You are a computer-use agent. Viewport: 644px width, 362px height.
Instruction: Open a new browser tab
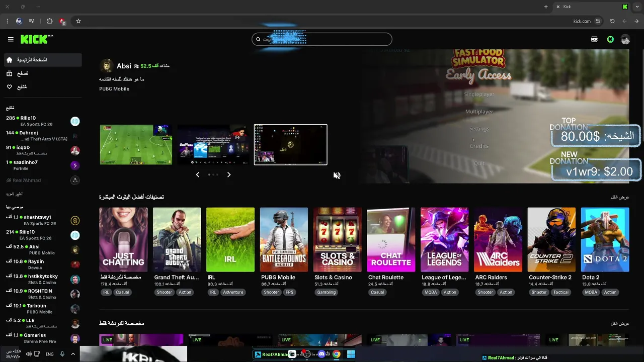click(546, 7)
